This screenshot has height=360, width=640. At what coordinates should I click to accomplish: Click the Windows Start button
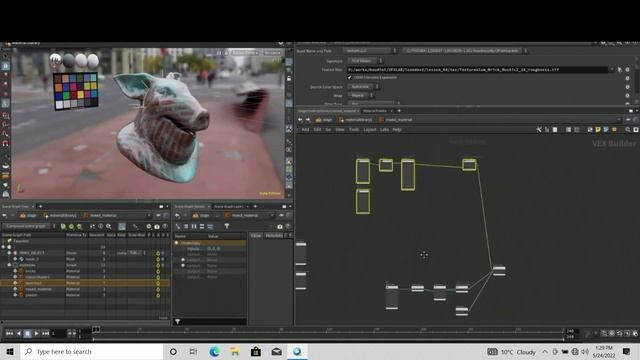point(10,351)
